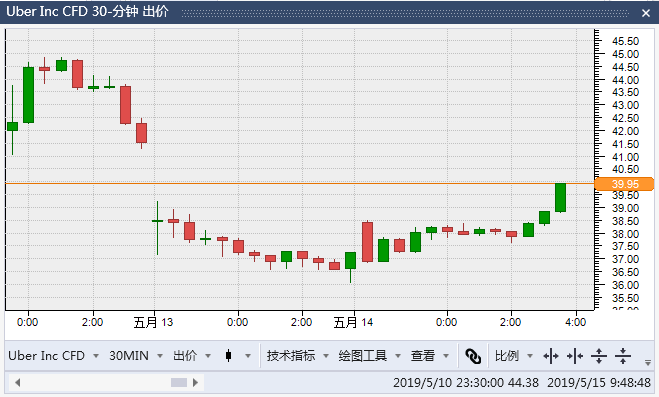Click the expand horizontal scale icon
This screenshot has height=397, width=659.
551,356
